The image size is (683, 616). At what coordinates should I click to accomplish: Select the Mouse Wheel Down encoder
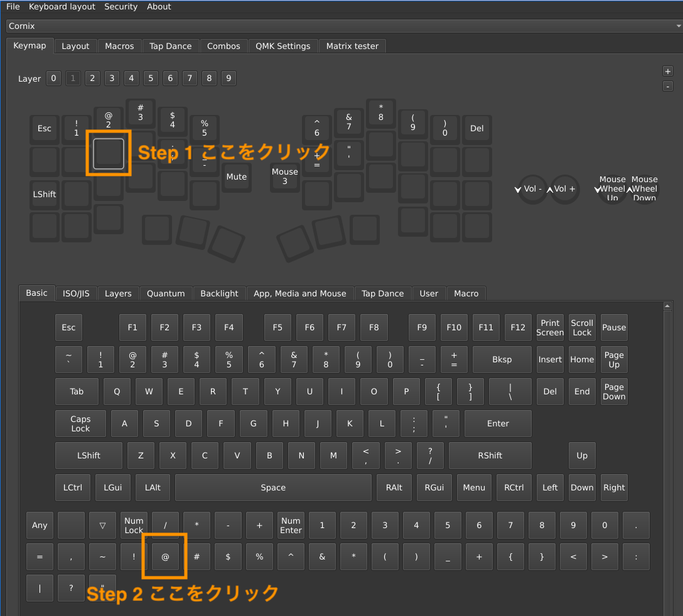point(644,189)
